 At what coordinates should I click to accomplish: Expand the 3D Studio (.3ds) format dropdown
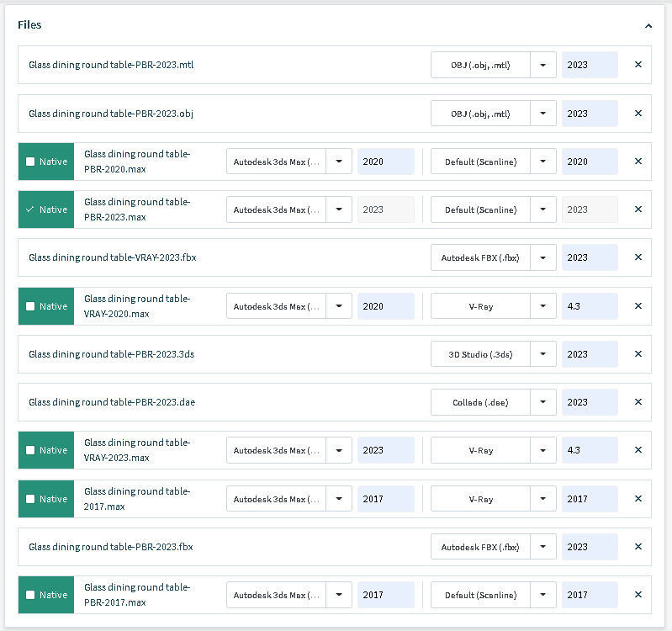pos(543,354)
